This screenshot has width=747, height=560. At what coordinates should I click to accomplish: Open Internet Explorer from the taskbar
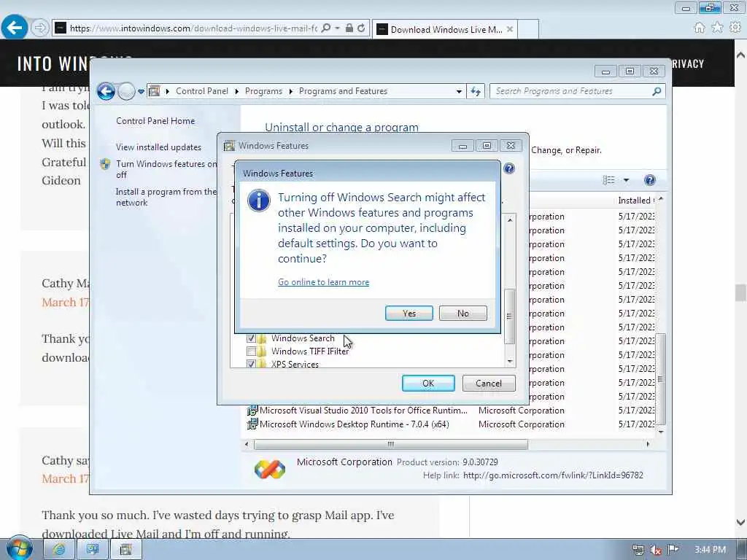[x=59, y=550]
